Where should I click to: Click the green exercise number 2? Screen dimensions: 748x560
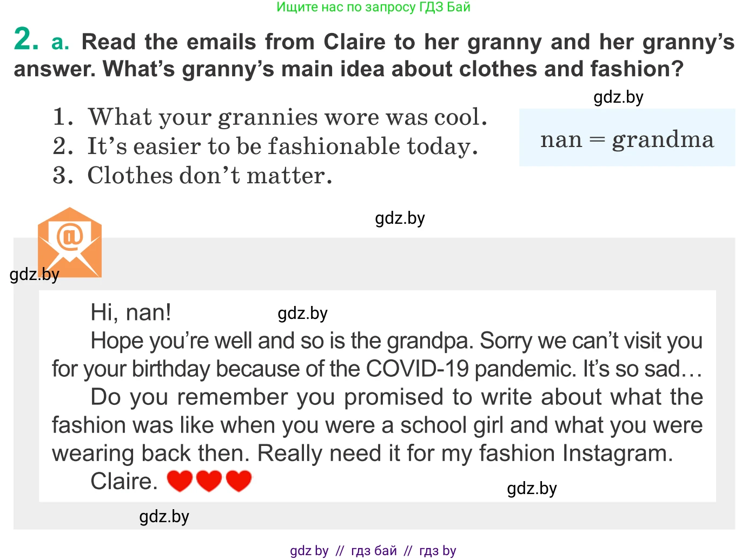(x=27, y=39)
